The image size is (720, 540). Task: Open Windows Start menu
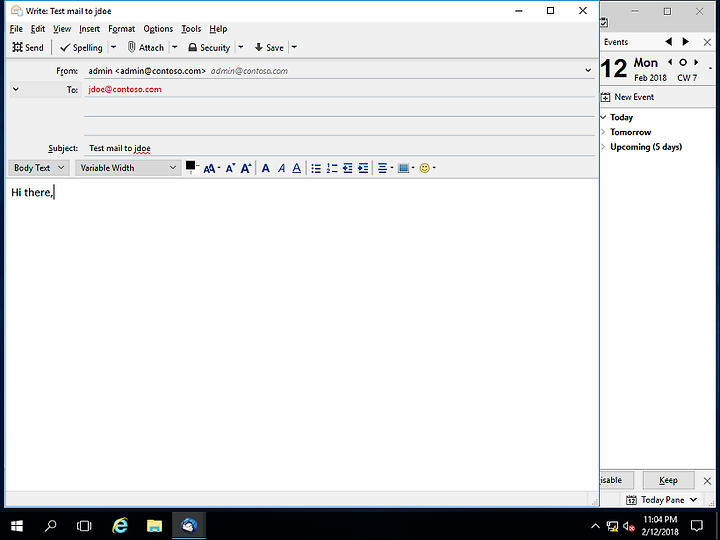[17, 526]
